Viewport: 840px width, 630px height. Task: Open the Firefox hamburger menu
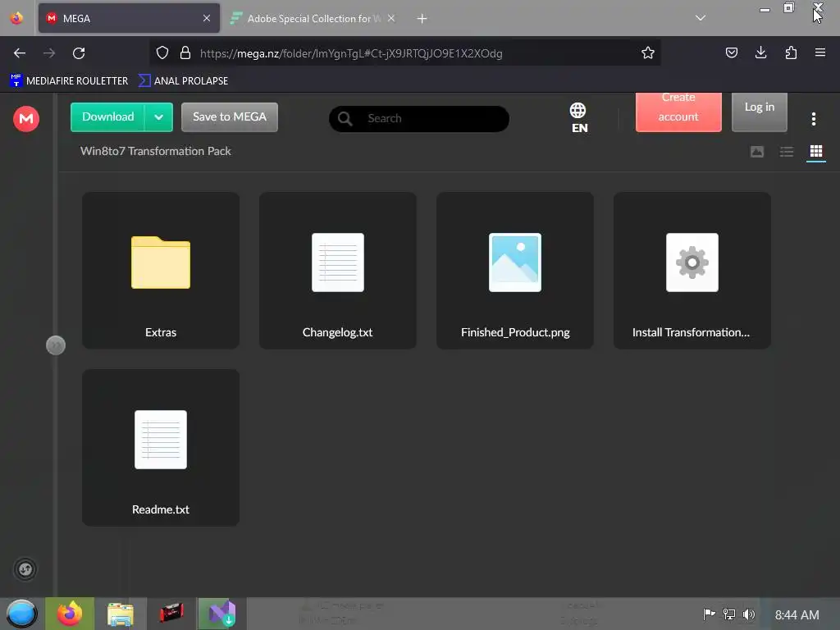point(820,52)
